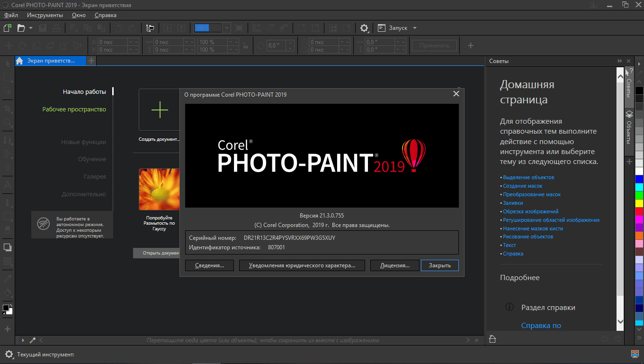Screen dimensions: 644x364
Task: Click the info icon beside Раздел справки
Action: (x=510, y=307)
